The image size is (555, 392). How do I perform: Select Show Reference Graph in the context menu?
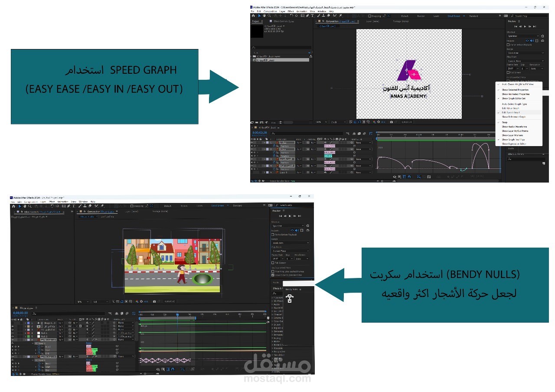[x=514, y=117]
